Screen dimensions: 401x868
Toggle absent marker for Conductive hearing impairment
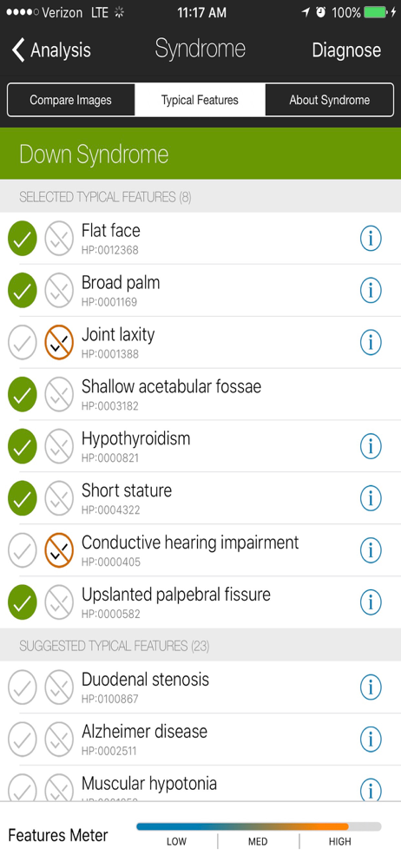coord(59,551)
